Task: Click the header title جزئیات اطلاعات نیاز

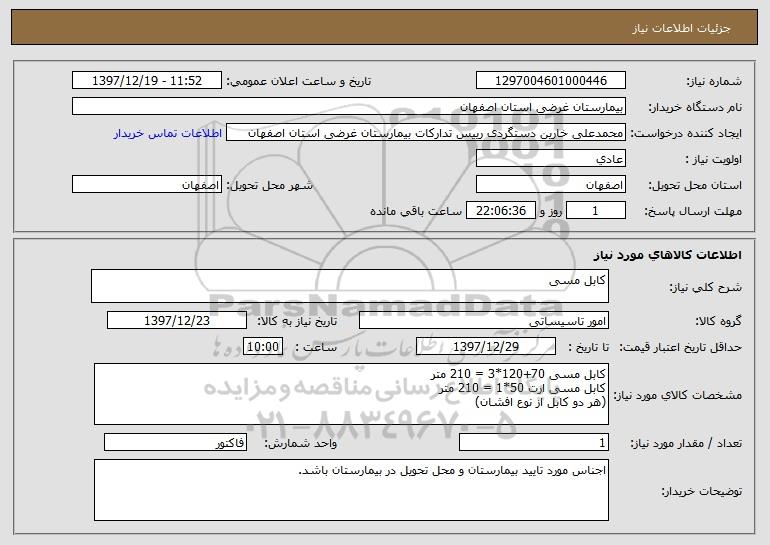Action: [681, 28]
